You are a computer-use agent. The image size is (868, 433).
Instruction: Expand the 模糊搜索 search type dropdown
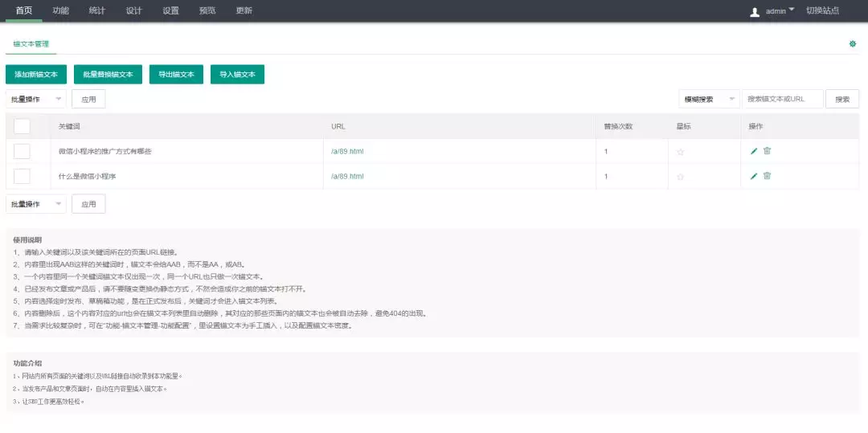(x=709, y=100)
